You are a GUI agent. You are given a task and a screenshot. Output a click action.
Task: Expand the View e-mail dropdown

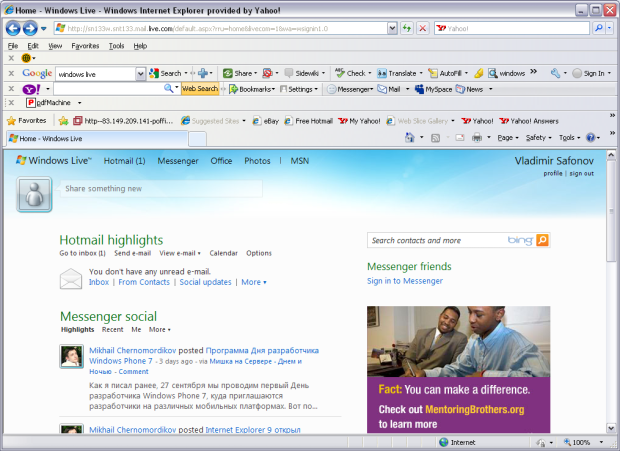click(x=180, y=253)
